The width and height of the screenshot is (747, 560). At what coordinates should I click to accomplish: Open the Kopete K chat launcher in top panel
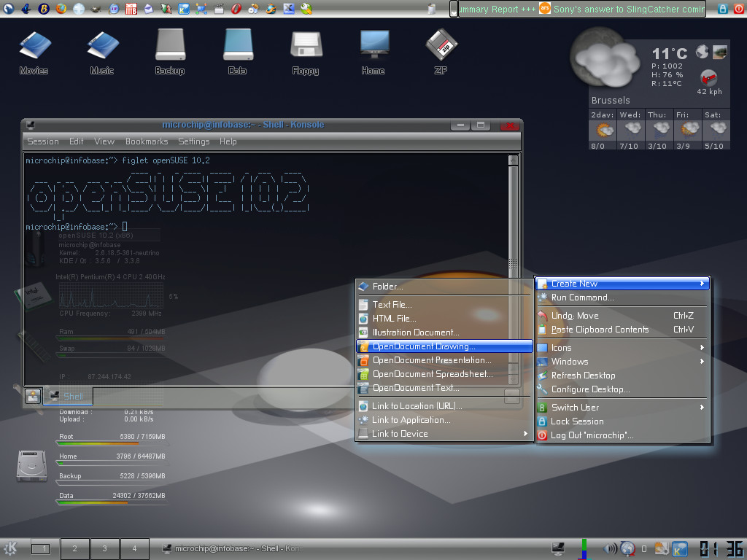[x=183, y=9]
